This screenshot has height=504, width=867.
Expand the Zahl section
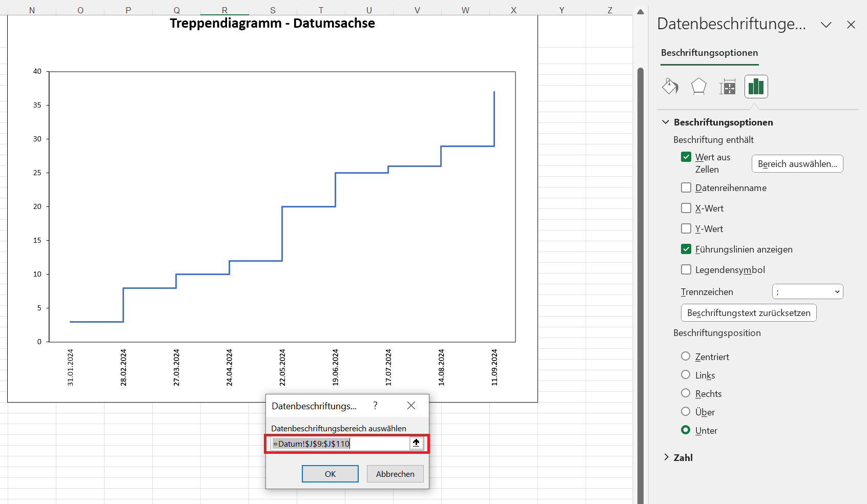tap(666, 457)
